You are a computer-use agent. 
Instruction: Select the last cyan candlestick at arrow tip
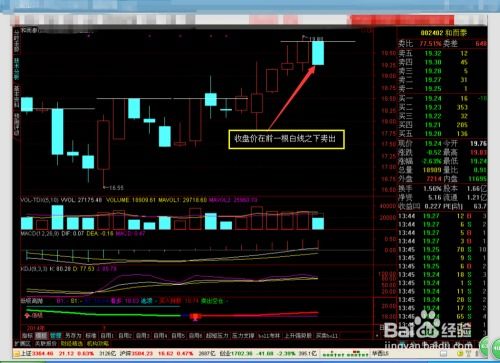318,53
